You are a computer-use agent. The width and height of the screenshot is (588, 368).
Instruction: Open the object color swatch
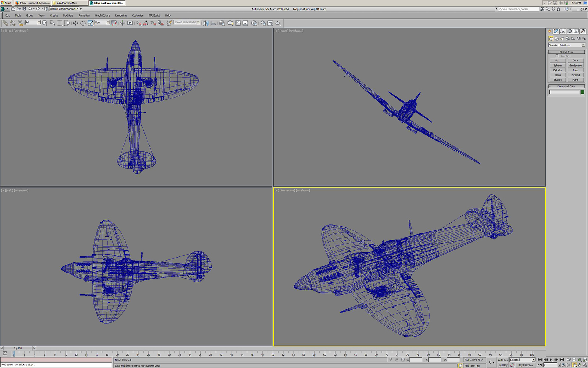point(582,92)
